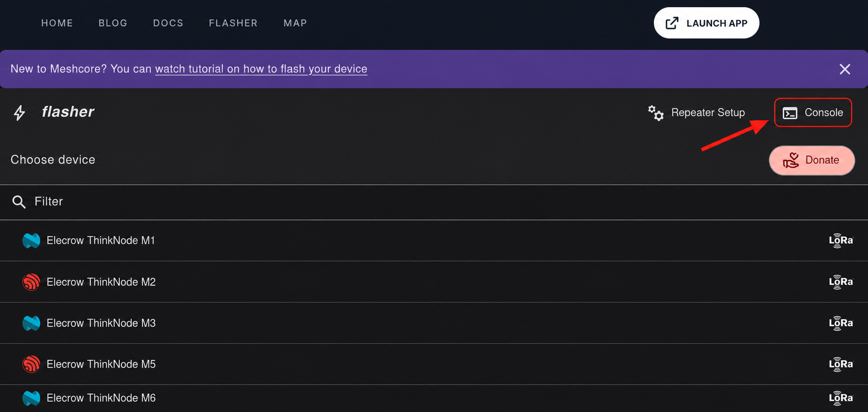The height and width of the screenshot is (412, 868).
Task: Open Repeater Setup
Action: pos(696,113)
